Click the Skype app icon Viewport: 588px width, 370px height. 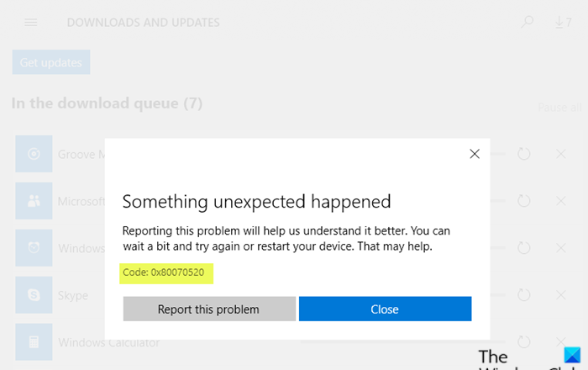tap(34, 295)
